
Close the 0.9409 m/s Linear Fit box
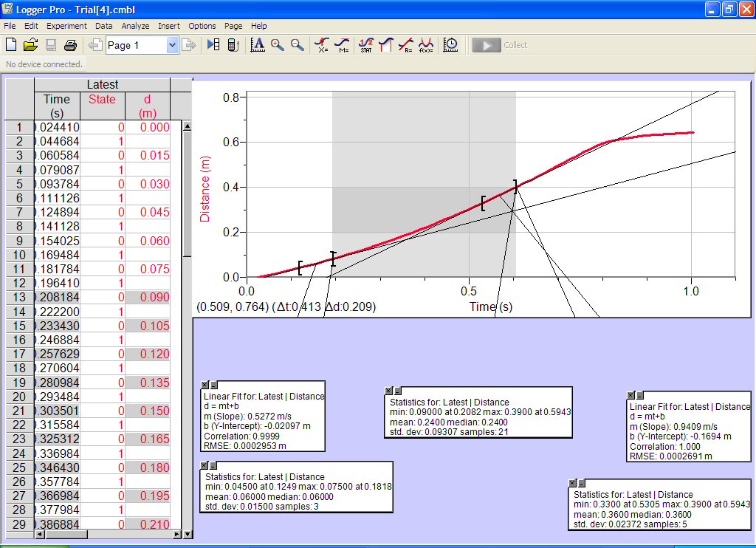click(x=630, y=395)
